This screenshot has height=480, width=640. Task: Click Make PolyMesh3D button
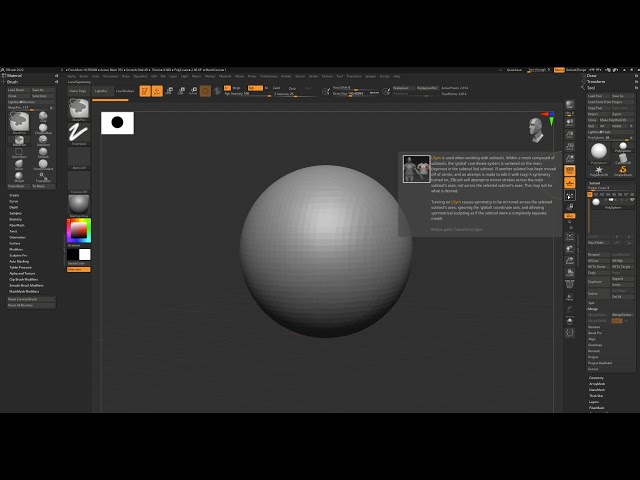(x=616, y=120)
